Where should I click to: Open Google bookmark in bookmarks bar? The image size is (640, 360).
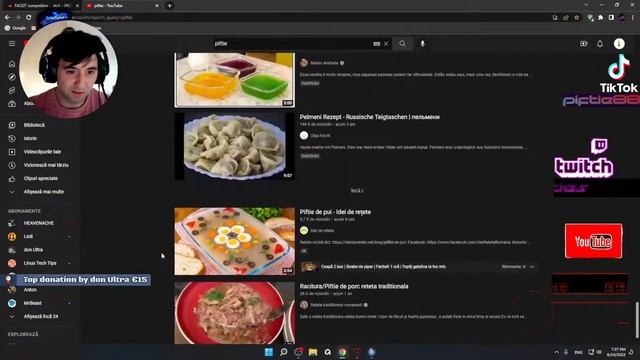(15, 28)
